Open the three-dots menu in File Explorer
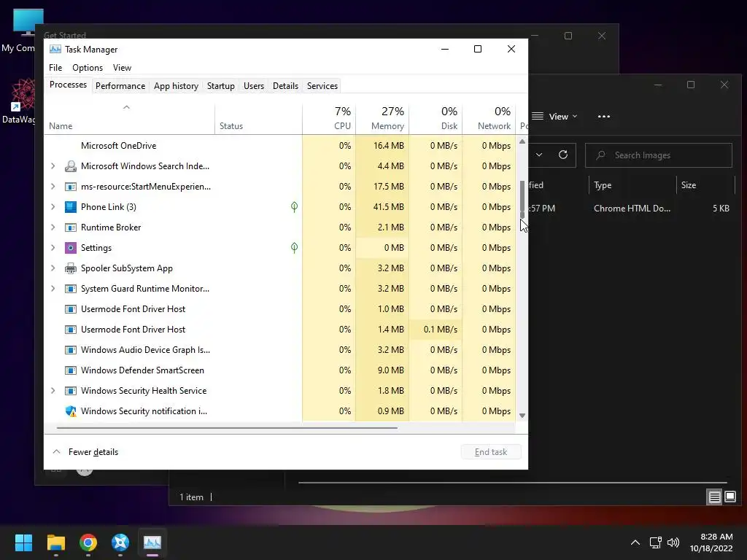 coord(603,117)
